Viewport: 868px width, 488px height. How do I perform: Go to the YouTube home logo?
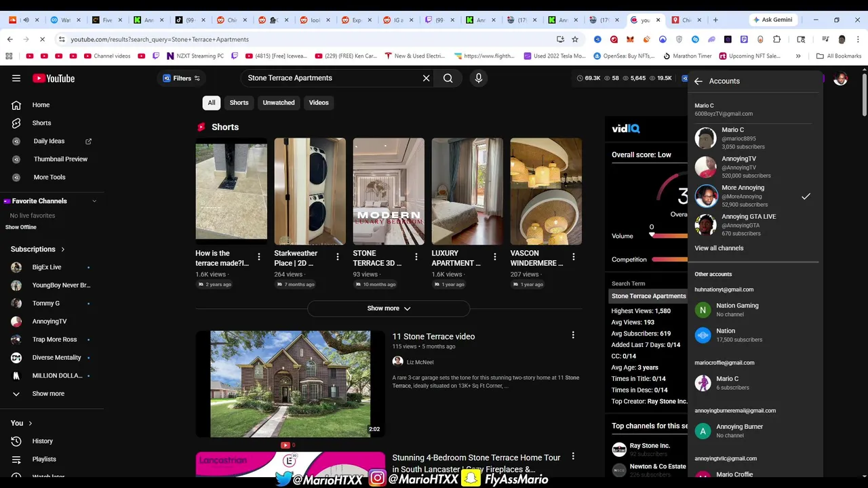[x=54, y=79]
